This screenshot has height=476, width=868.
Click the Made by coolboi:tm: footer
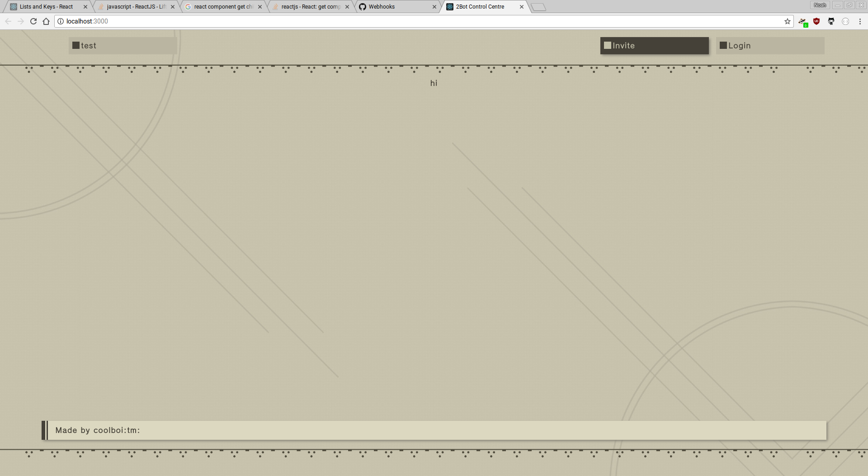click(x=434, y=430)
